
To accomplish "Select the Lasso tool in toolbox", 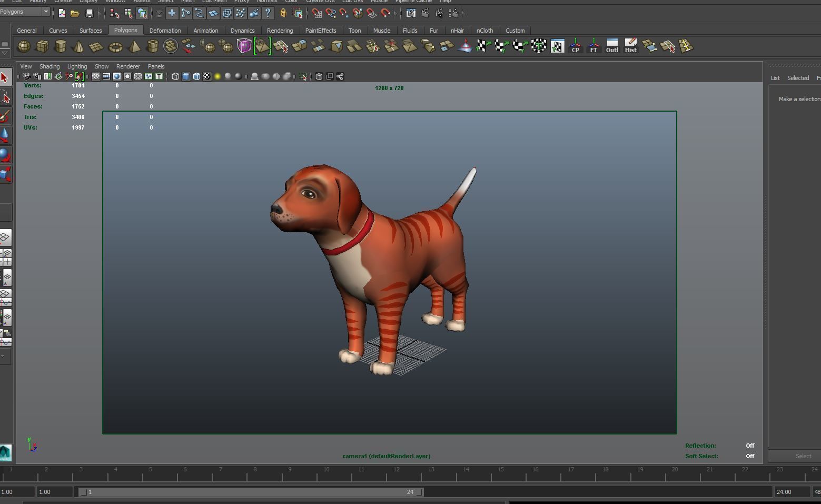I will (x=5, y=97).
